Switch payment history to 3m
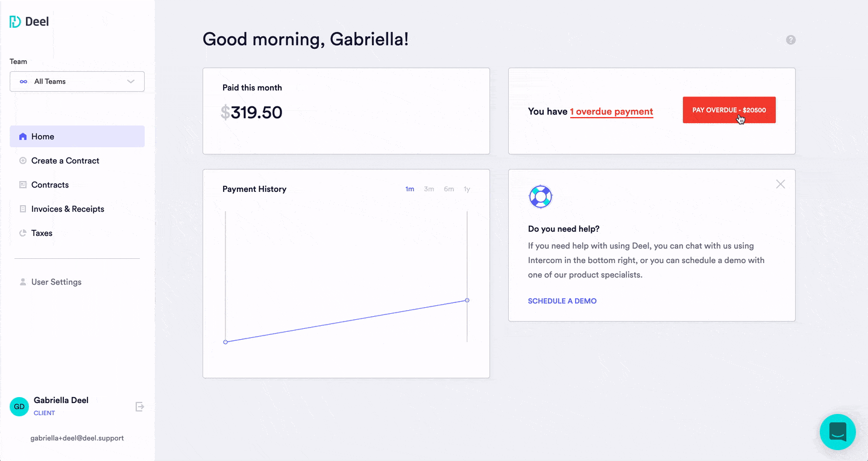The image size is (868, 461). point(429,189)
